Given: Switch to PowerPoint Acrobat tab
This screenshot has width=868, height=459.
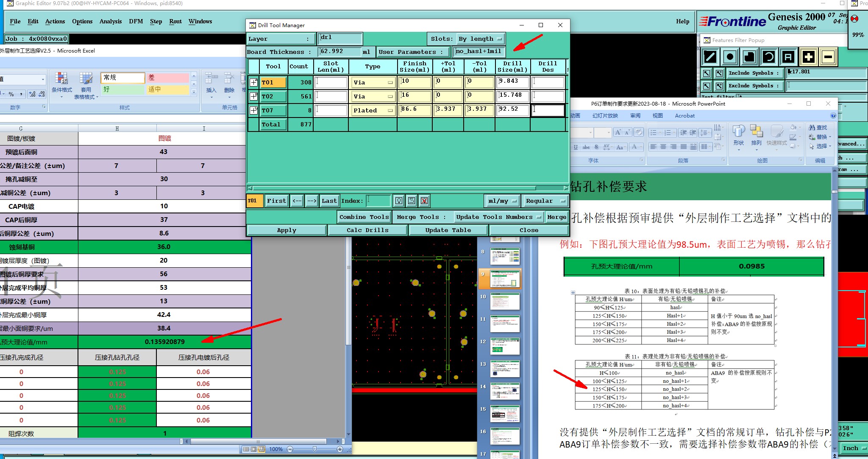Looking at the screenshot, I should pyautogui.click(x=685, y=115).
